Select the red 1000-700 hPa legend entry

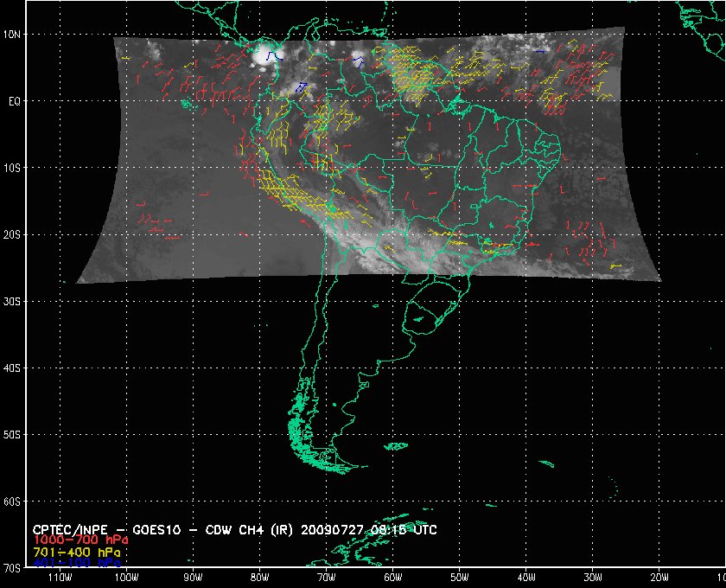[80, 540]
